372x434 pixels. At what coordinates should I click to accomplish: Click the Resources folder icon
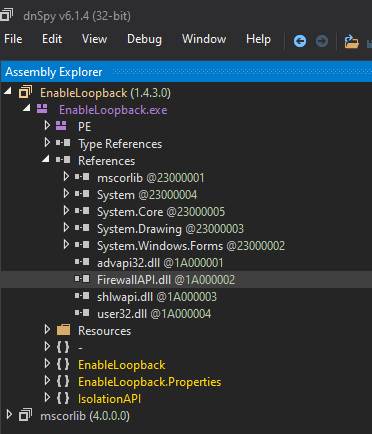point(63,330)
